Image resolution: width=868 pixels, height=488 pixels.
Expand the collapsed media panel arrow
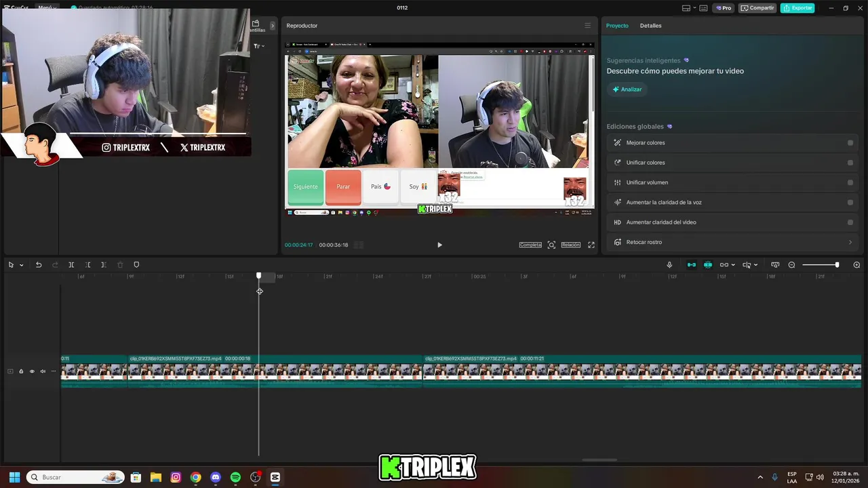pyautogui.click(x=273, y=26)
